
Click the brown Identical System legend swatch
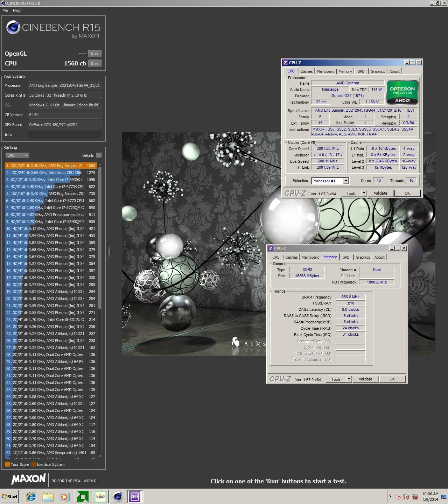pyautogui.click(x=33, y=464)
